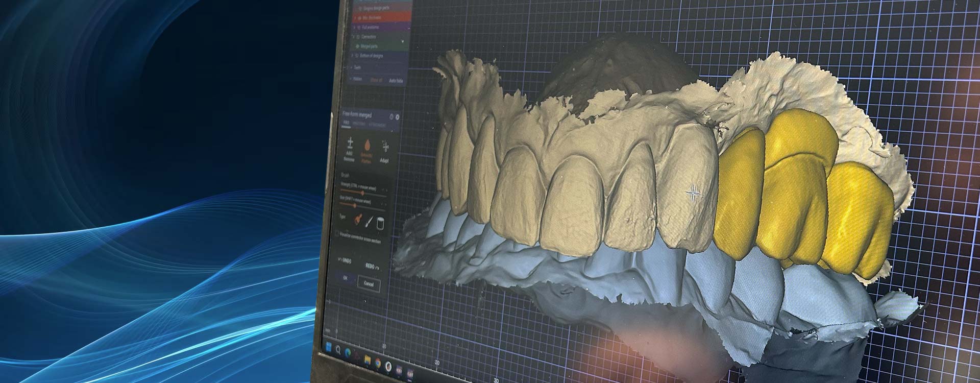Click the Cancel button

click(369, 283)
